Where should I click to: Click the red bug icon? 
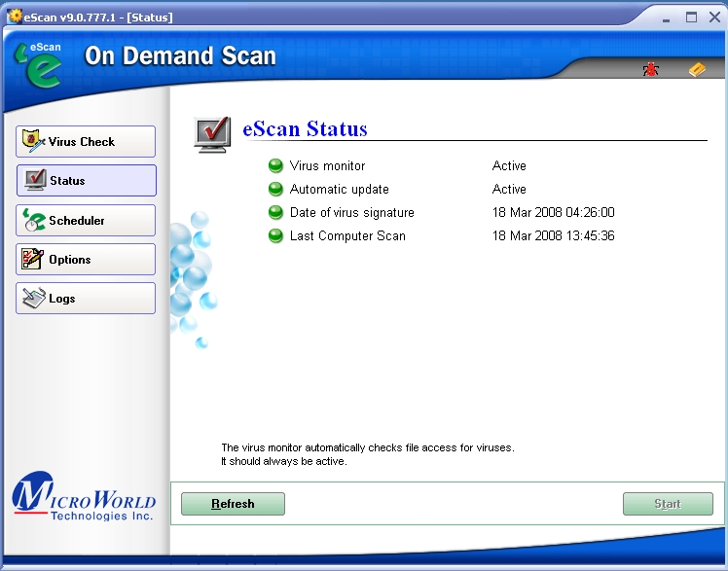[650, 69]
